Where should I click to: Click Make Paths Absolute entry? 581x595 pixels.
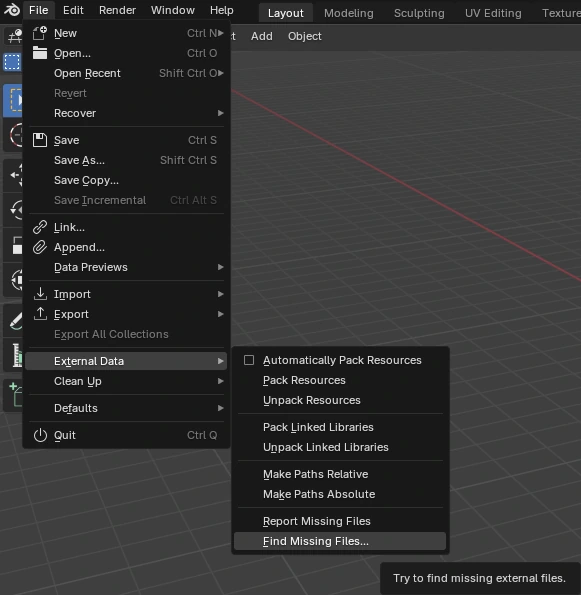(340, 494)
